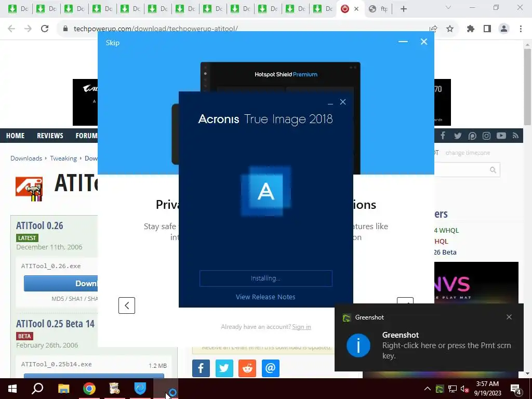Screen dimensions: 532x399
Task: Open Chrome extensions puzzle icon
Action: tap(471, 29)
